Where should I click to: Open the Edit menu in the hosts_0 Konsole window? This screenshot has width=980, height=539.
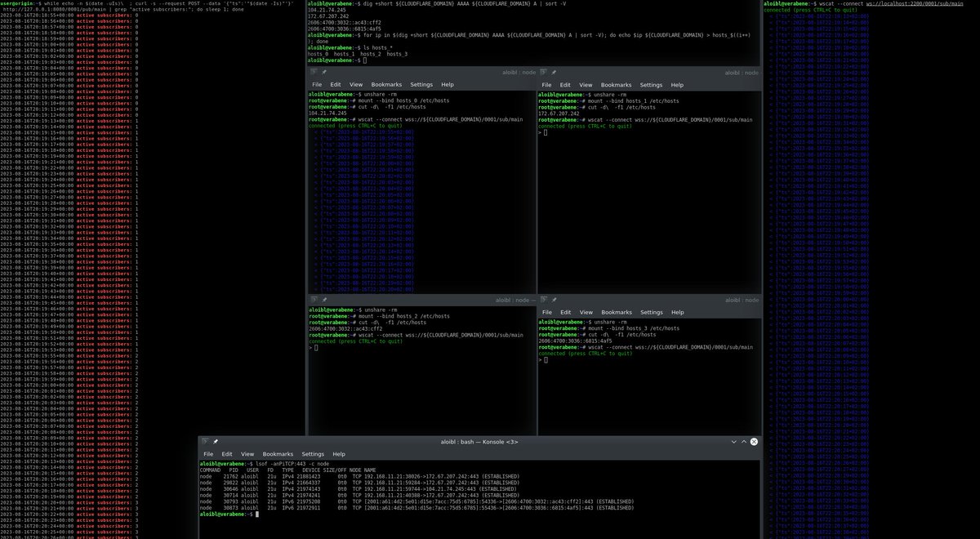pyautogui.click(x=336, y=84)
